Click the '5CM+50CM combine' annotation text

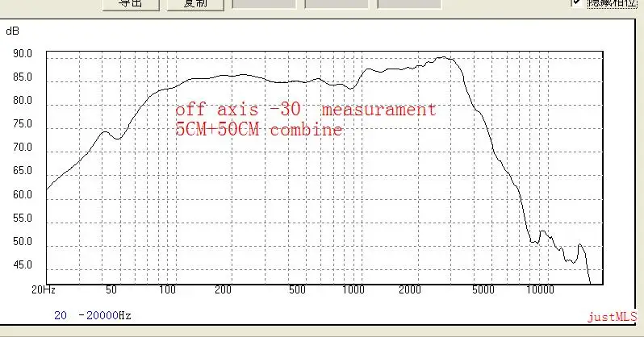[x=259, y=129]
